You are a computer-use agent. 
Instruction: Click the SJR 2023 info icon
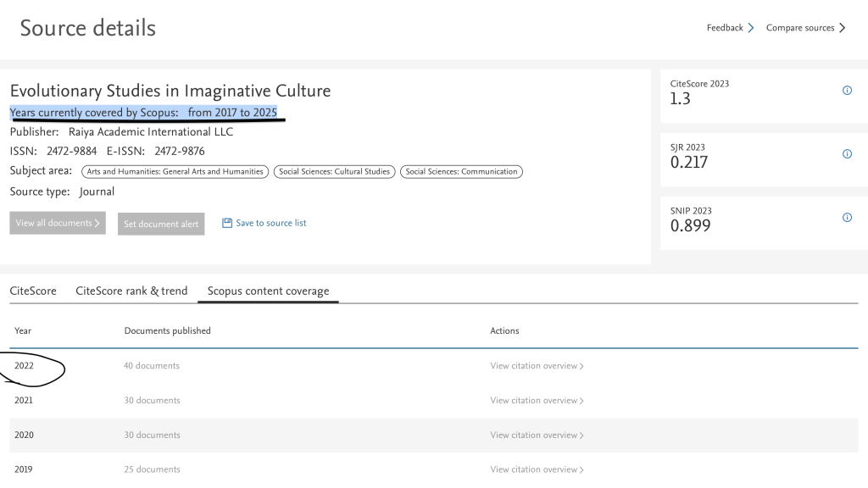pos(847,154)
